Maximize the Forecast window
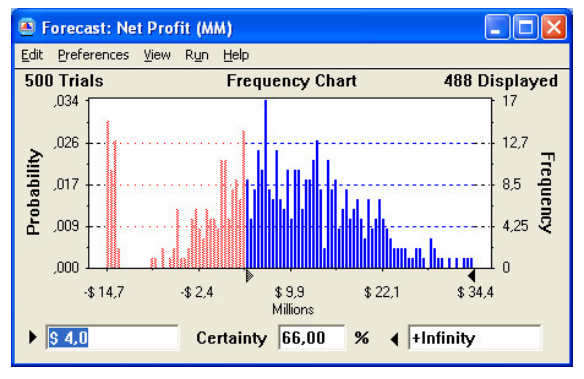 [x=525, y=27]
